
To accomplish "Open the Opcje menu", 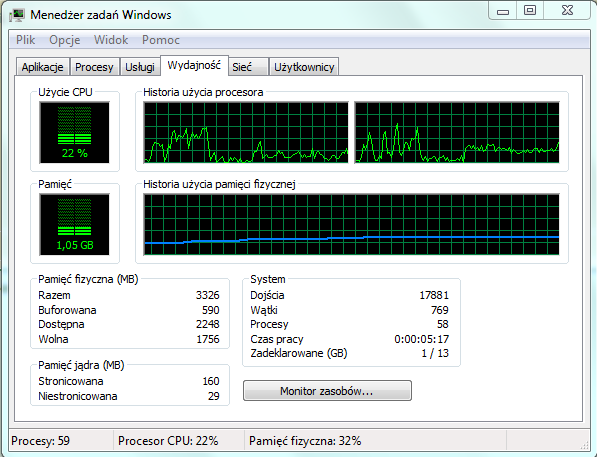I will (x=65, y=40).
